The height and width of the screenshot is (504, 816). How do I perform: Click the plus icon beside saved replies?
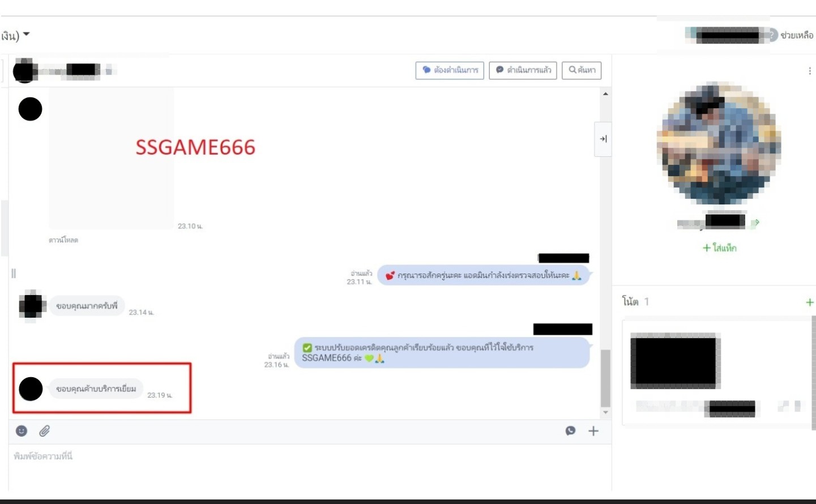[x=593, y=431]
